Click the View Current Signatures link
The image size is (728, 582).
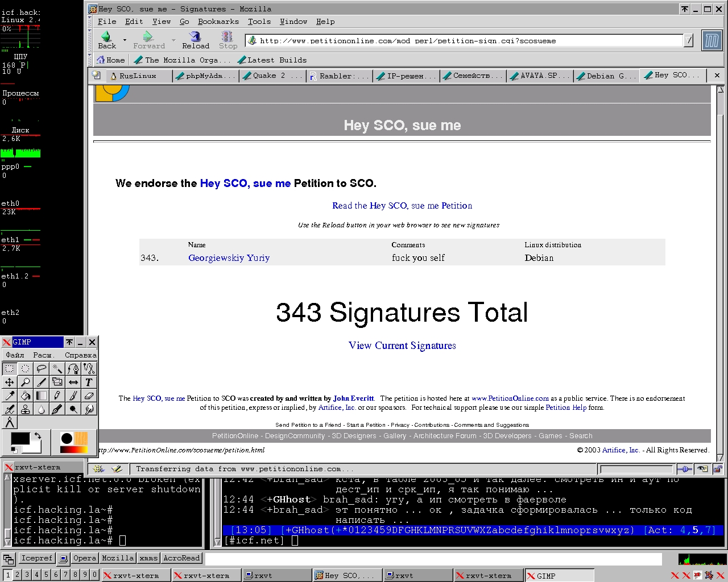click(402, 346)
